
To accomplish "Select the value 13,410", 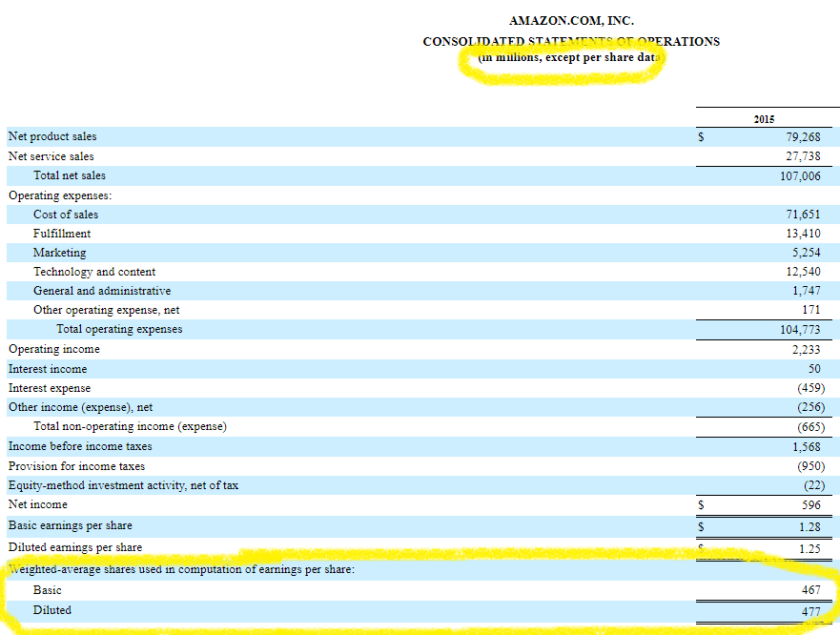I will [x=803, y=234].
